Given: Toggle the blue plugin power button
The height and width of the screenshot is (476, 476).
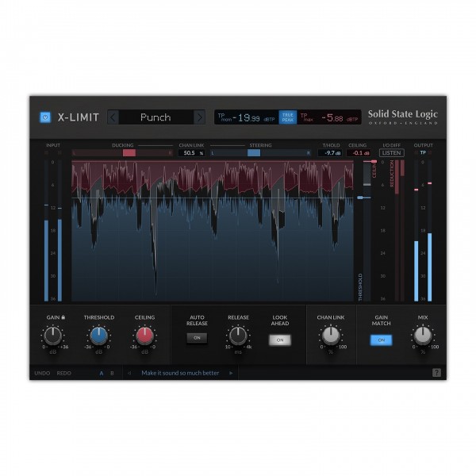Looking at the screenshot, I should (x=45, y=117).
